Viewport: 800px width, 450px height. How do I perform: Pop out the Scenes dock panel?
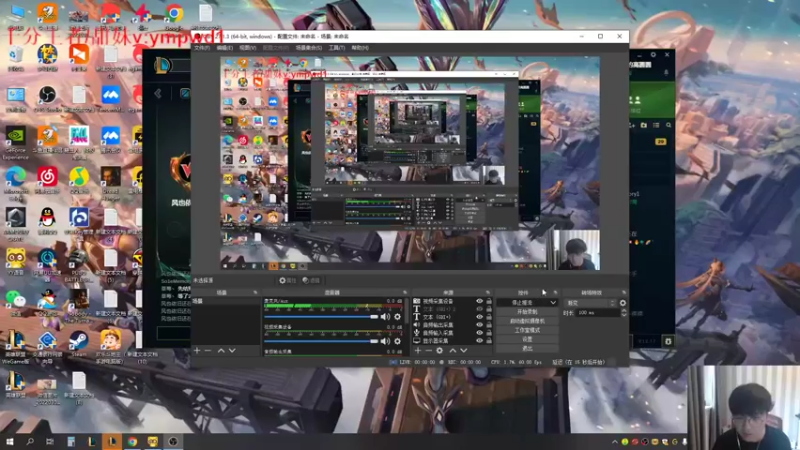tap(255, 292)
